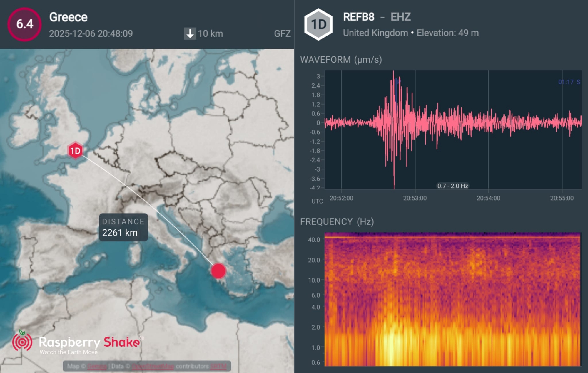Click the Greece earthquake title
Viewport: 588px width, 373px height.
tap(68, 17)
